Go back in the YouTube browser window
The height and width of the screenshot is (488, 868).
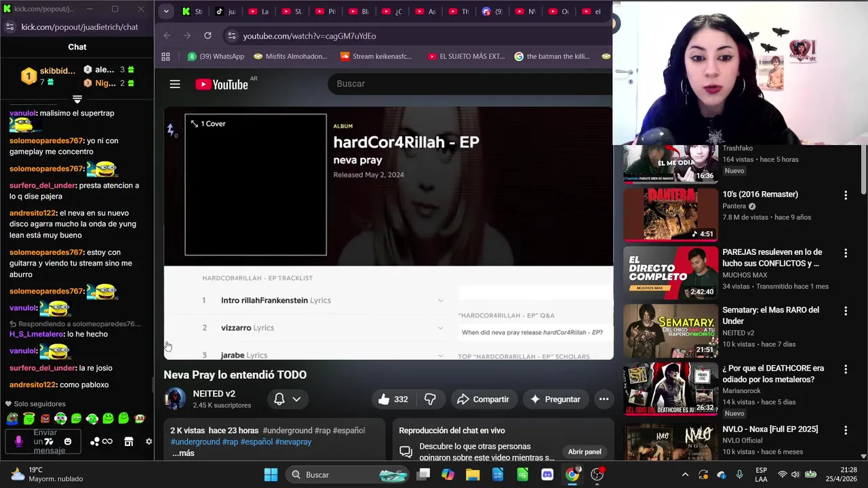[x=167, y=35]
